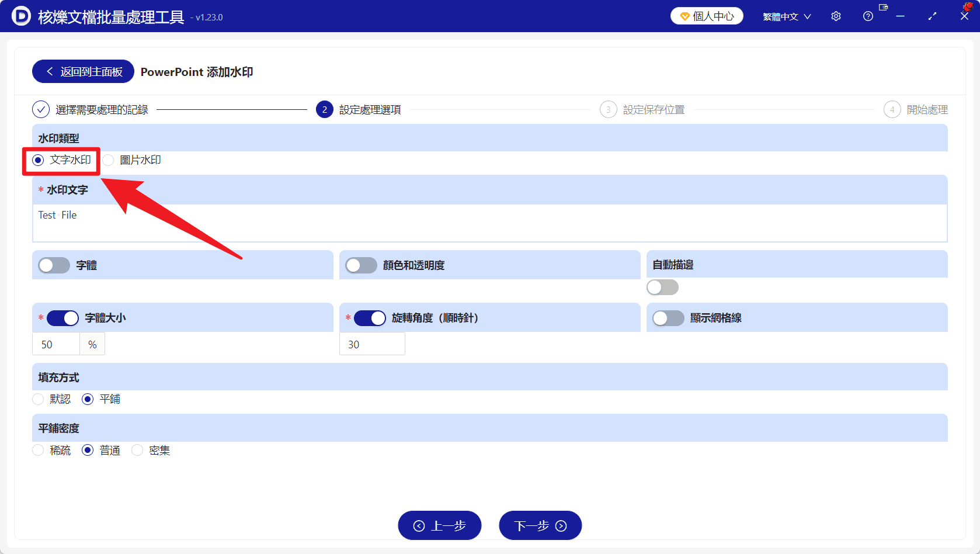
Task: Click the diamond icon in 個人中心
Action: pos(684,16)
